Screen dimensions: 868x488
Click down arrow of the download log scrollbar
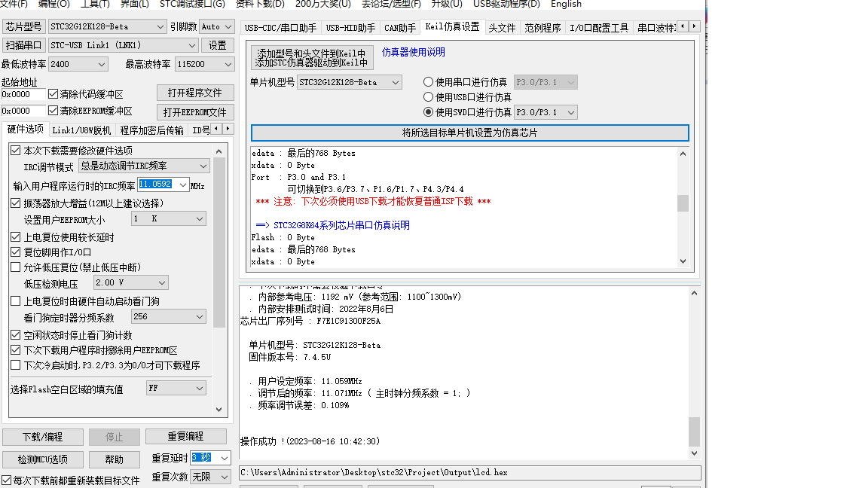click(694, 453)
